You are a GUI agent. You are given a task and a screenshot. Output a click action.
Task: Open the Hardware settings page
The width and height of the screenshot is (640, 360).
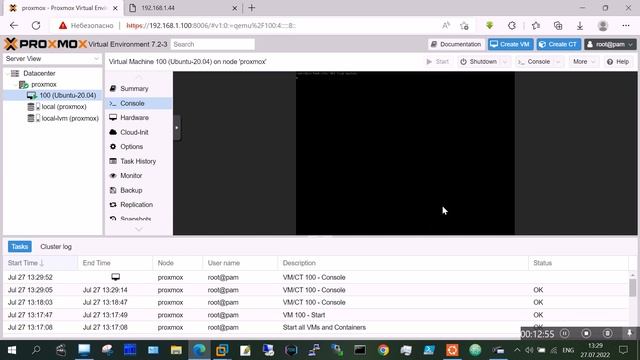(x=134, y=118)
